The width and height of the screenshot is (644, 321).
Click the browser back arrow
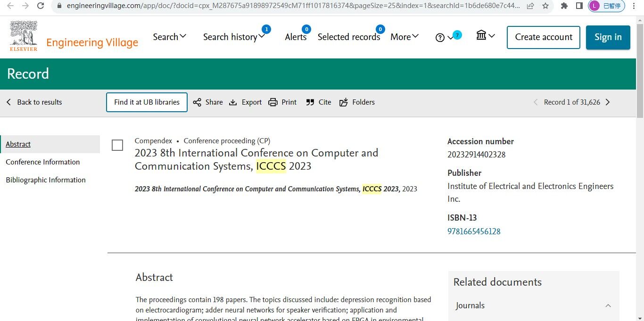click(10, 6)
